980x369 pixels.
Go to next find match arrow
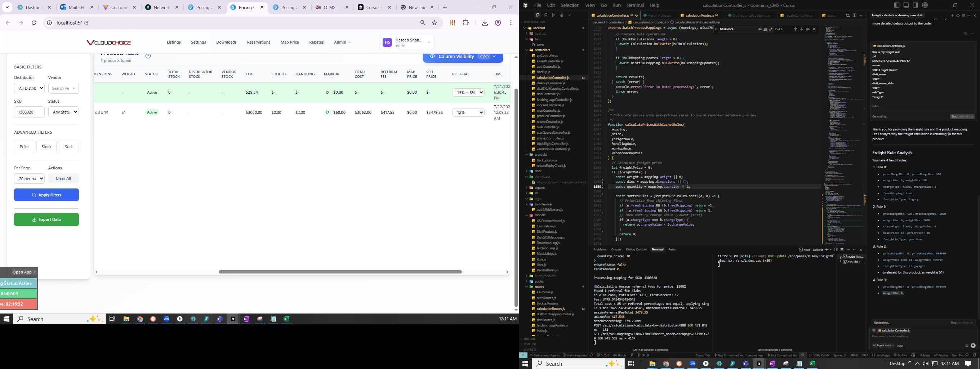(x=802, y=29)
